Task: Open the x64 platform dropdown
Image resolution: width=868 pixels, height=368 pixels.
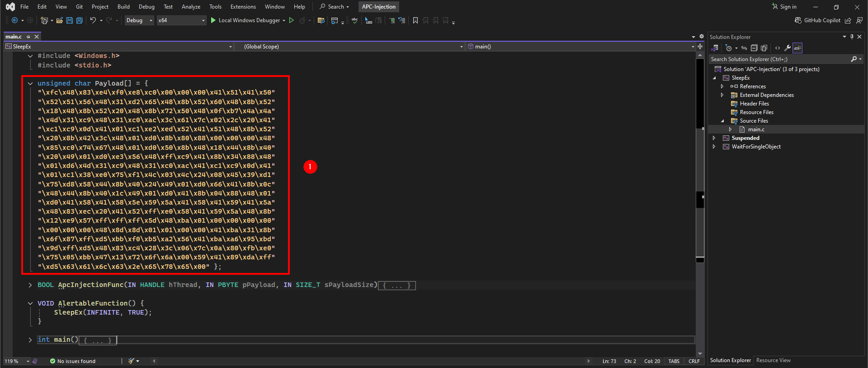Action: click(181, 20)
